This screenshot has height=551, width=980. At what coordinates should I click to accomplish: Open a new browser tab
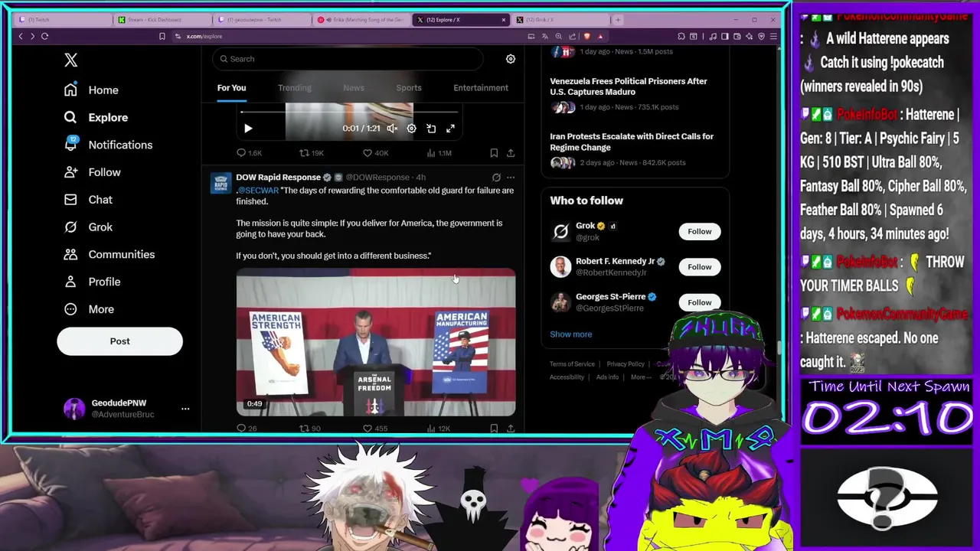click(x=619, y=20)
